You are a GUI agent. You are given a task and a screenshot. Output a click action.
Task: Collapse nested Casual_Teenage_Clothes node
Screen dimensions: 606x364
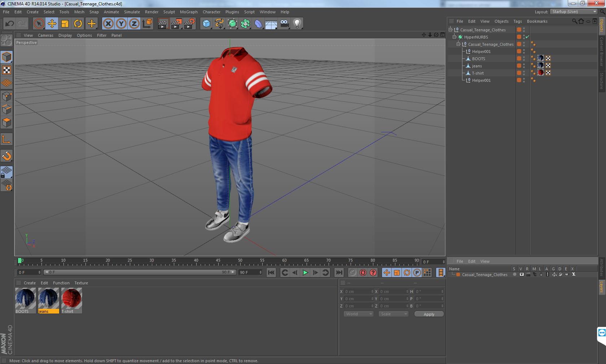click(458, 44)
